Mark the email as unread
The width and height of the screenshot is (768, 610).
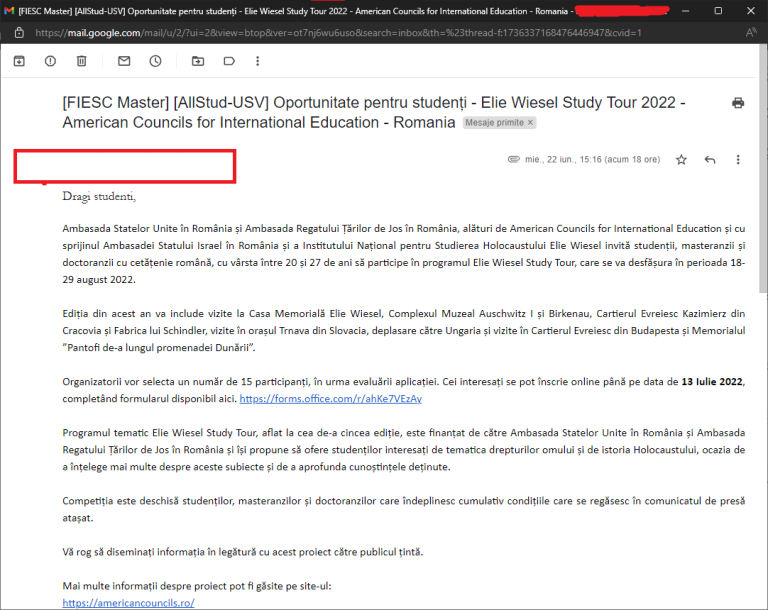point(124,61)
